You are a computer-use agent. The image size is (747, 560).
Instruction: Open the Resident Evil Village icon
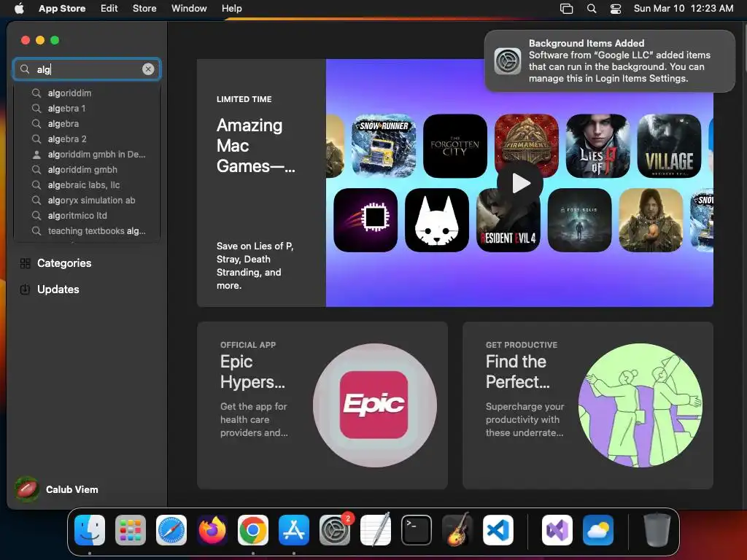pos(670,146)
